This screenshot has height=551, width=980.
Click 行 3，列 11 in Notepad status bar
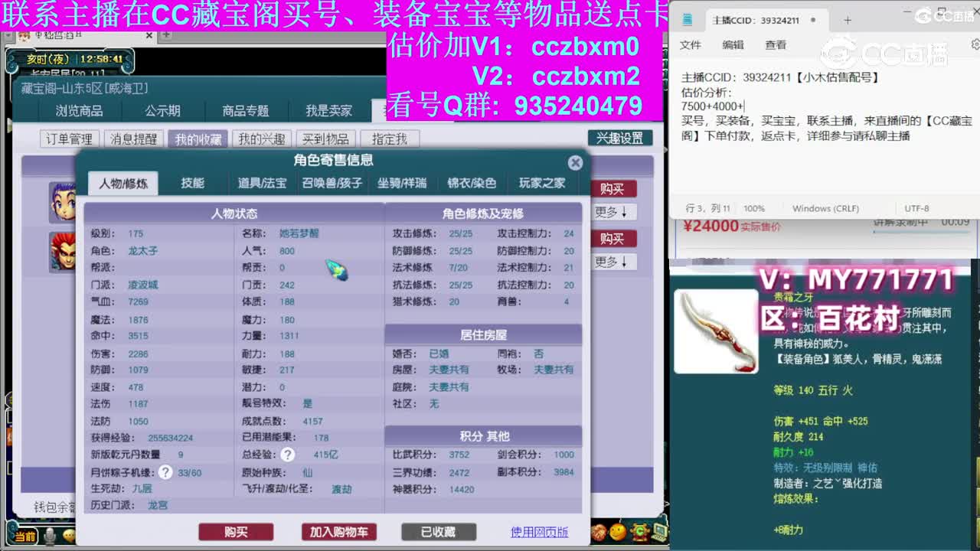(x=708, y=208)
